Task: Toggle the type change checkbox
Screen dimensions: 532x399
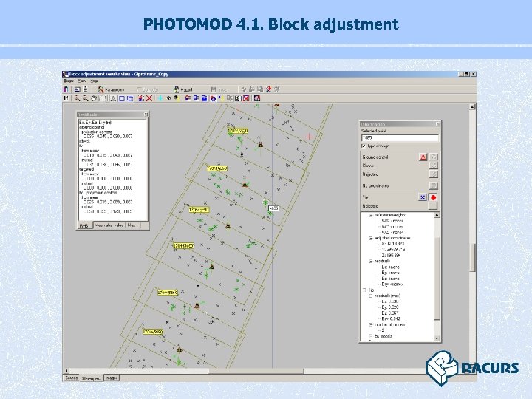Action: pos(364,146)
